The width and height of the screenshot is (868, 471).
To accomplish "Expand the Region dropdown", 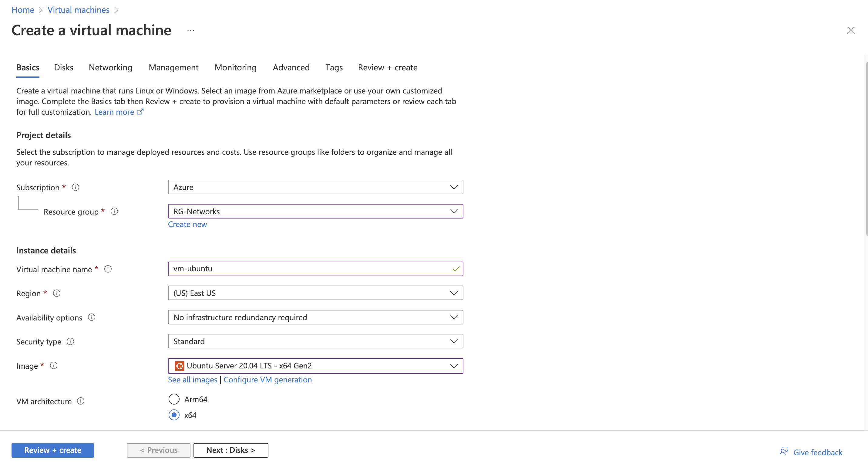I will (x=315, y=293).
